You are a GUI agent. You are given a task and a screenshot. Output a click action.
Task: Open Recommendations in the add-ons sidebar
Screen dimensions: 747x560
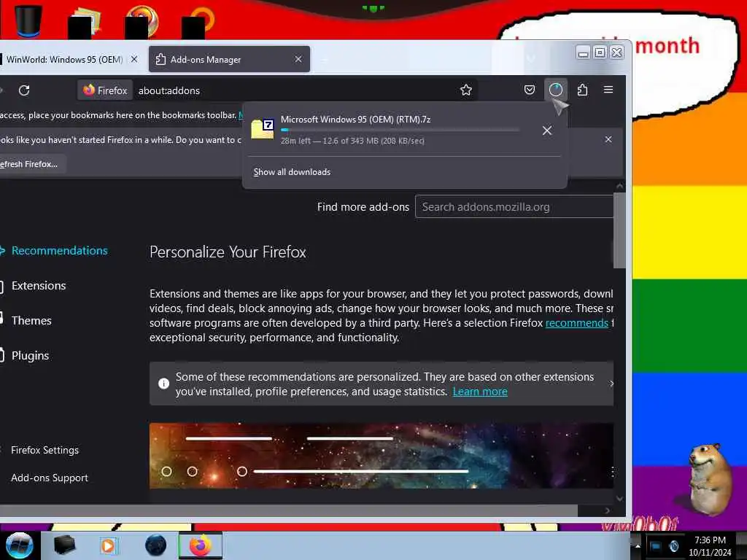pyautogui.click(x=60, y=251)
